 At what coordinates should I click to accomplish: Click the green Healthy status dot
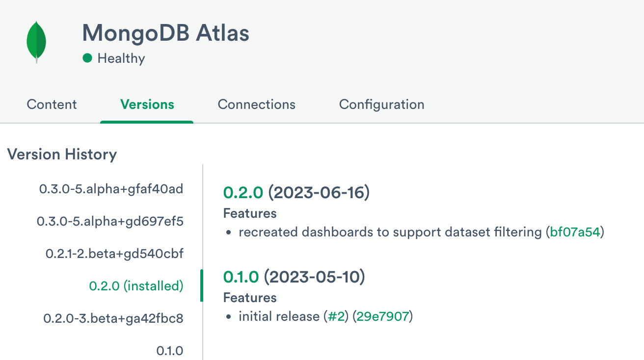click(87, 58)
